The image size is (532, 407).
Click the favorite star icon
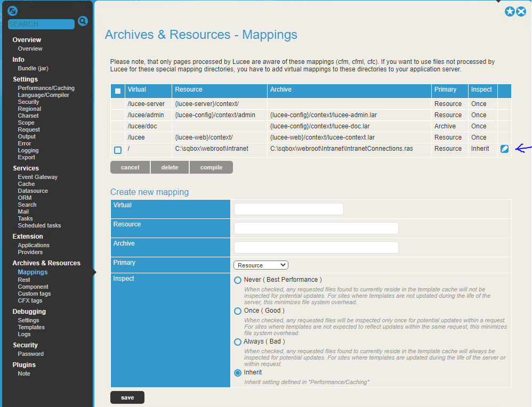(510, 12)
